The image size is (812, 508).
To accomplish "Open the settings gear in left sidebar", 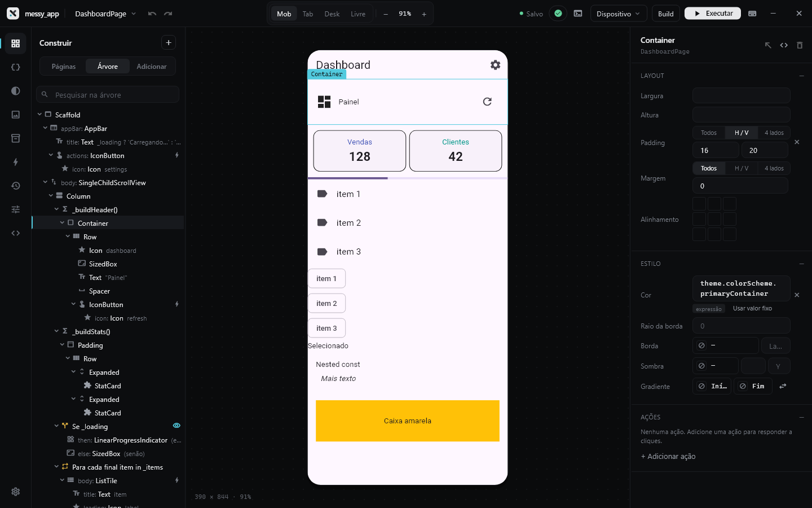I will pyautogui.click(x=16, y=492).
